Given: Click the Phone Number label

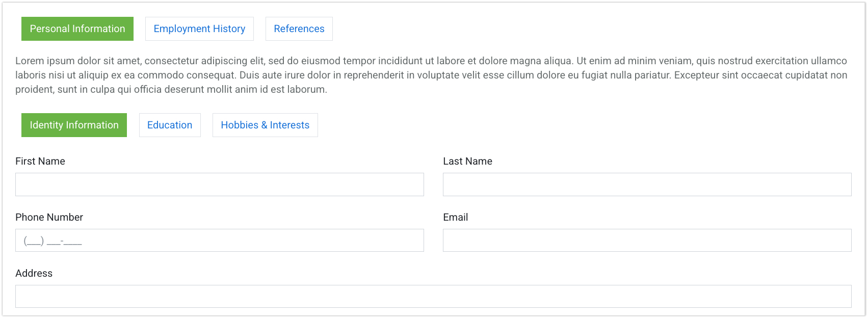Looking at the screenshot, I should (49, 218).
